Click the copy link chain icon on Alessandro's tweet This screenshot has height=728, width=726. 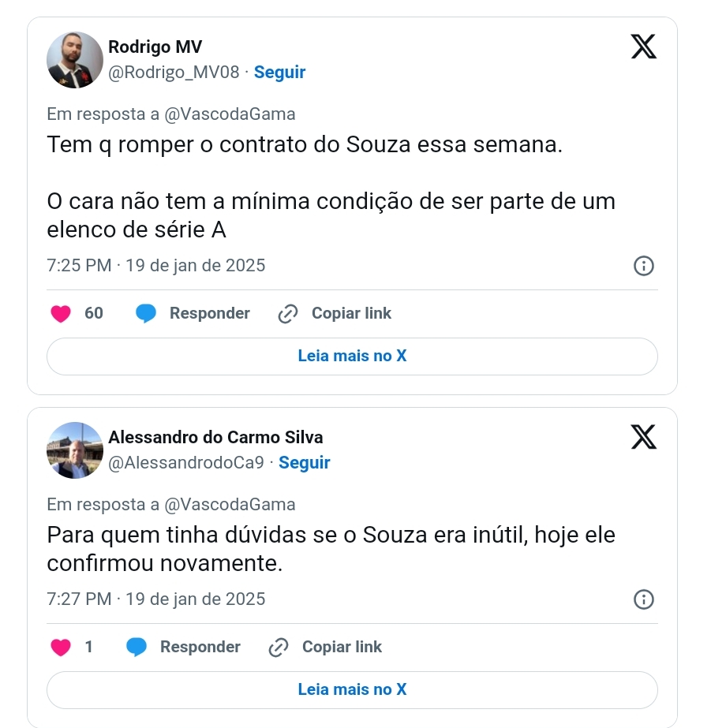pyautogui.click(x=279, y=648)
